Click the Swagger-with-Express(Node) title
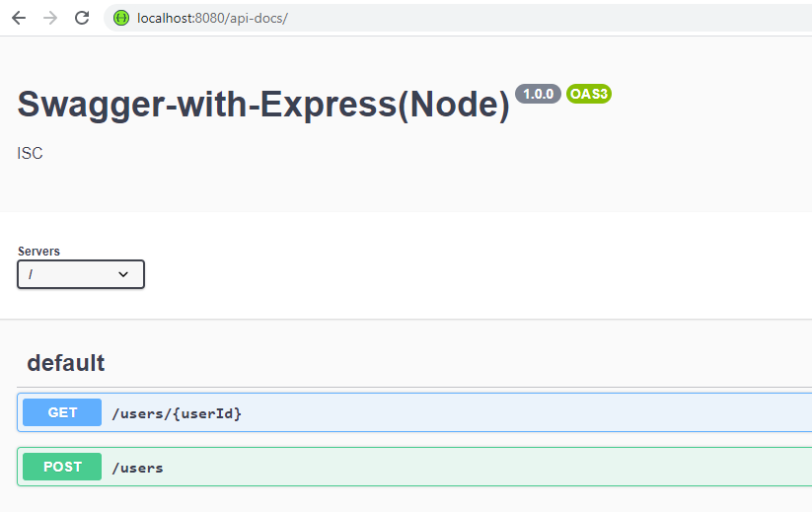The height and width of the screenshot is (512, 812). (x=263, y=106)
